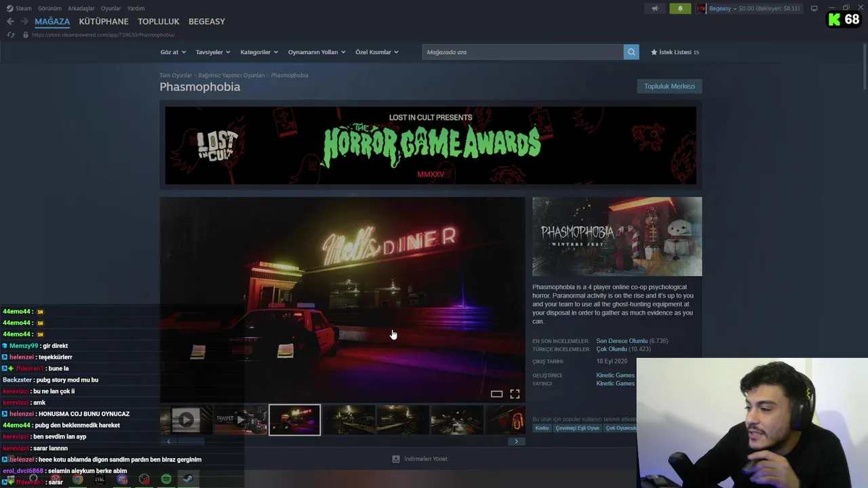The image size is (868, 488).
Task: Click the download icon beside İndirmeleri Yönet
Action: pos(396,459)
